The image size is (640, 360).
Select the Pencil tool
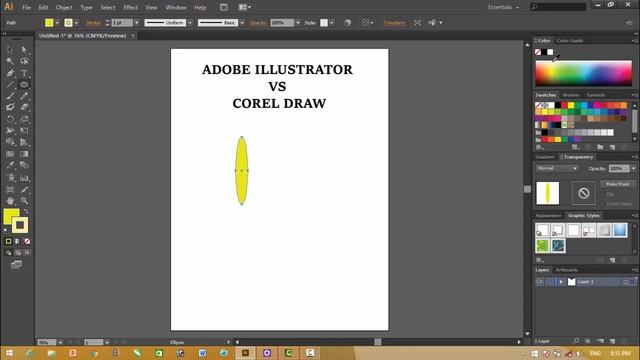[x=24, y=96]
